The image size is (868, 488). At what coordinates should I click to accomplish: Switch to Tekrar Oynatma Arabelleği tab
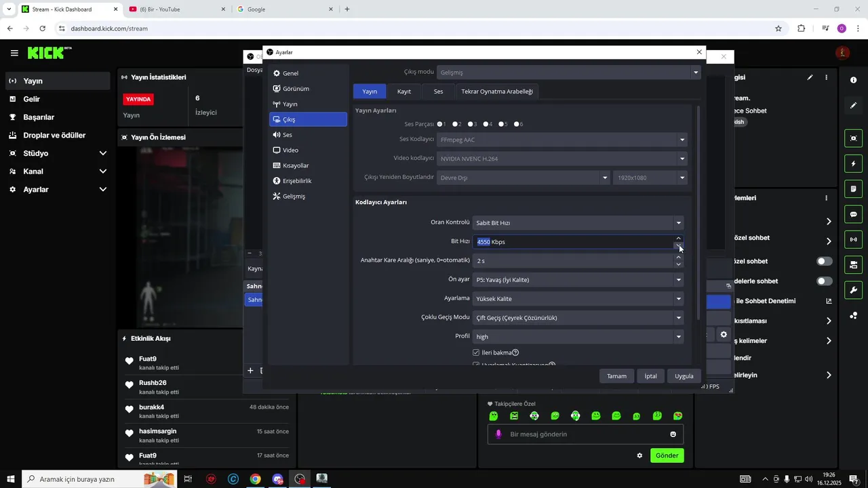(497, 91)
